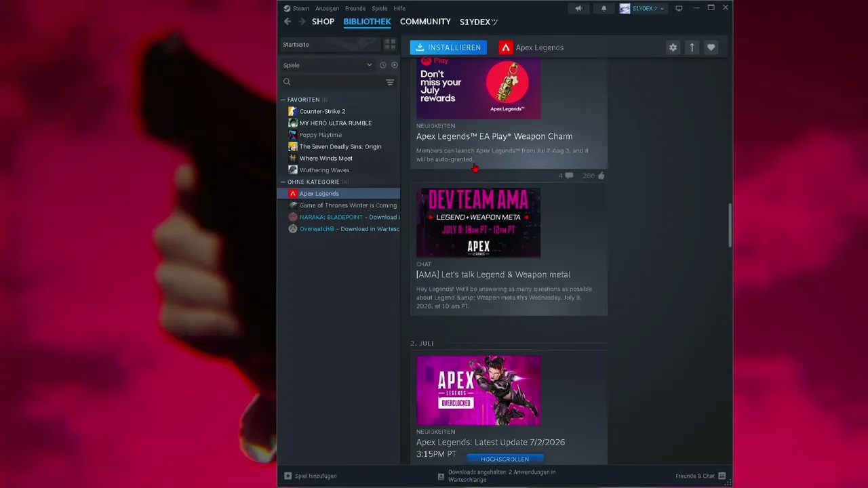
Task: Open the megaphone announcements icon
Action: tap(578, 8)
